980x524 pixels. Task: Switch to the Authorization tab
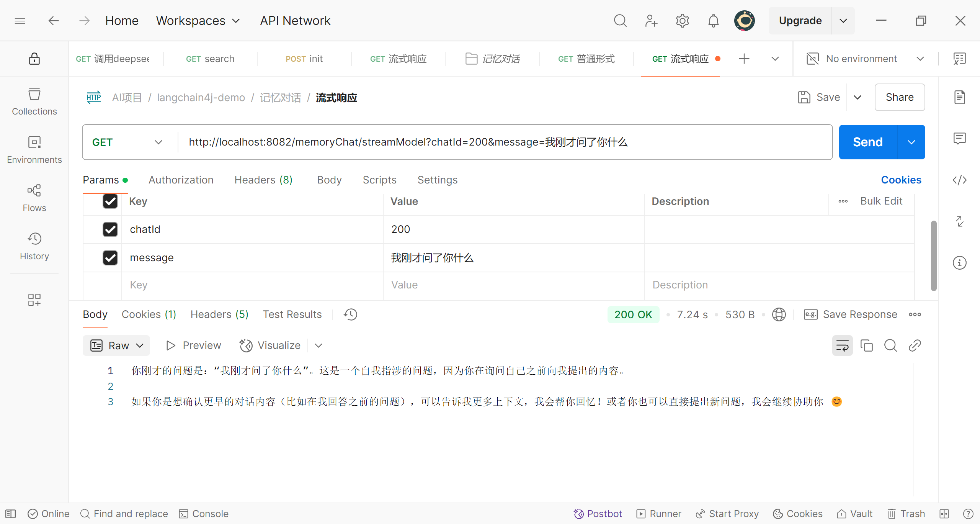[x=181, y=180]
